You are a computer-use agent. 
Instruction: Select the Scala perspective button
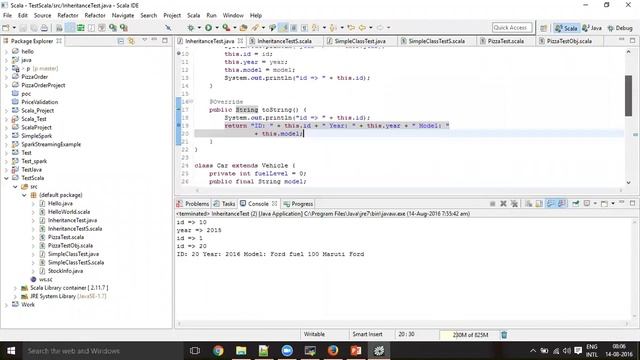point(566,28)
